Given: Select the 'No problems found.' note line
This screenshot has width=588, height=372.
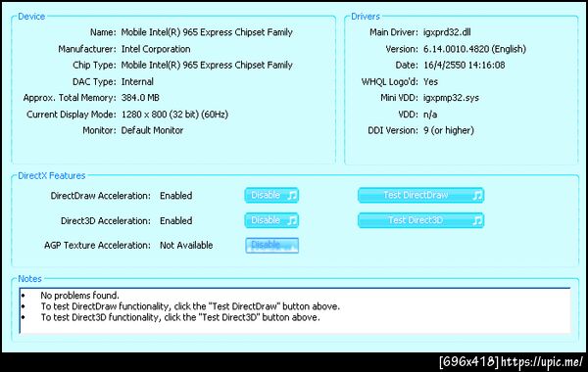Looking at the screenshot, I should [79, 296].
